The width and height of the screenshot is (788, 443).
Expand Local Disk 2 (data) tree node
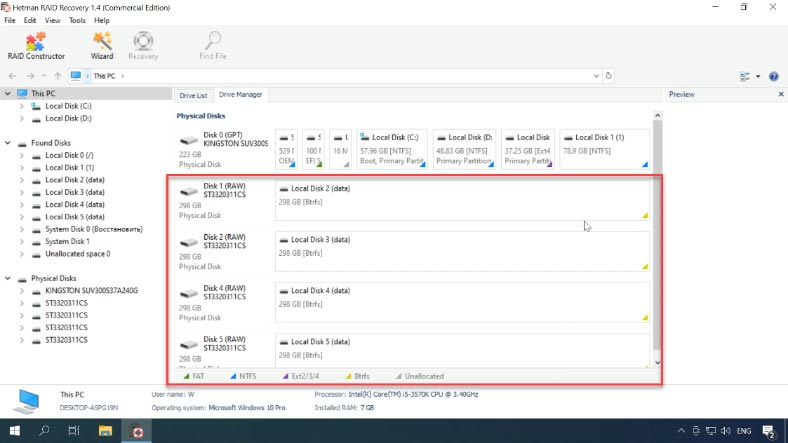pos(22,180)
